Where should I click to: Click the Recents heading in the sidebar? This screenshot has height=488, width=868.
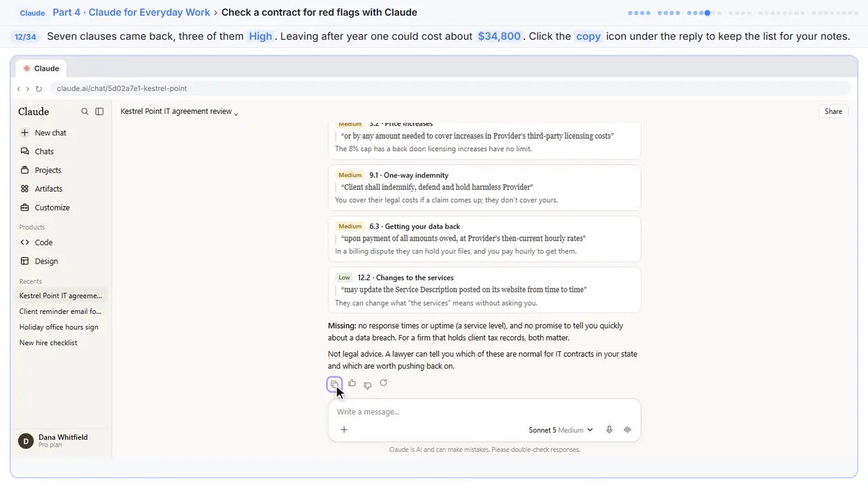point(31,281)
